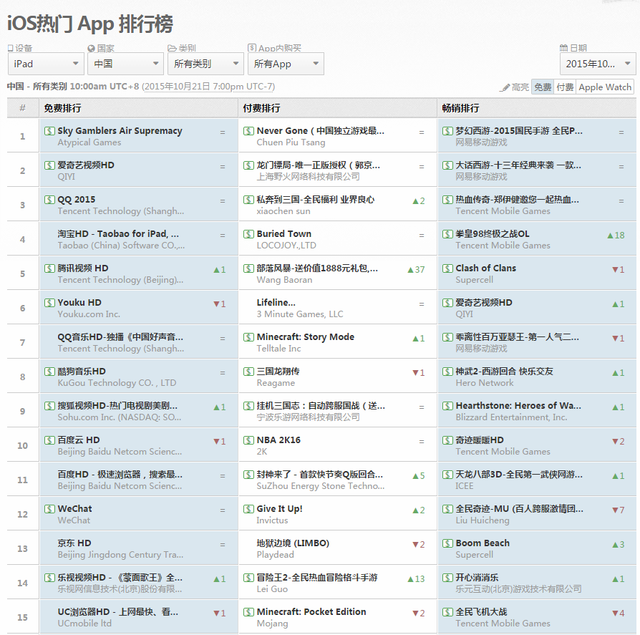Click publisher Supercell under Boom Beach
The width and height of the screenshot is (640, 635).
pos(474,555)
